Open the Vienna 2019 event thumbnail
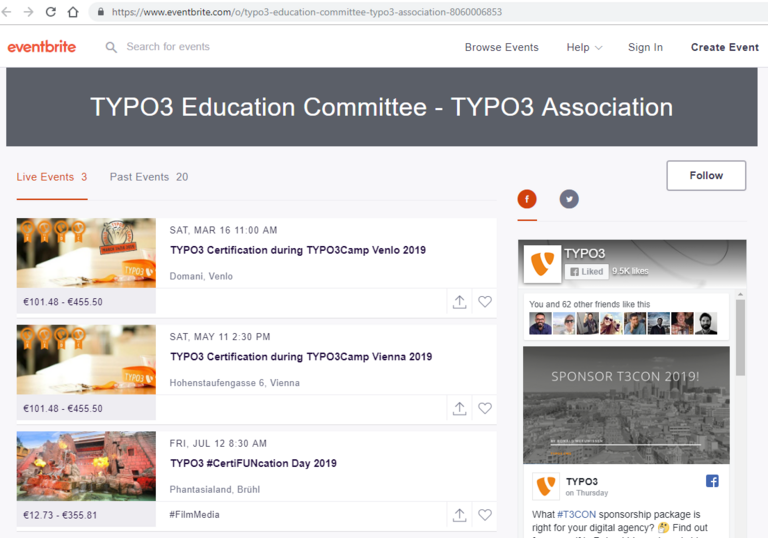The height and width of the screenshot is (538, 768). pos(86,360)
